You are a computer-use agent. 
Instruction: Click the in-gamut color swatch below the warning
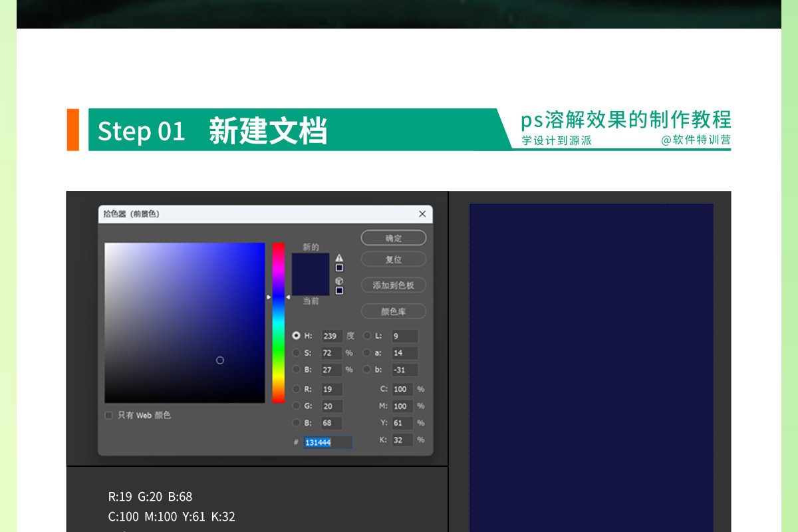(339, 267)
